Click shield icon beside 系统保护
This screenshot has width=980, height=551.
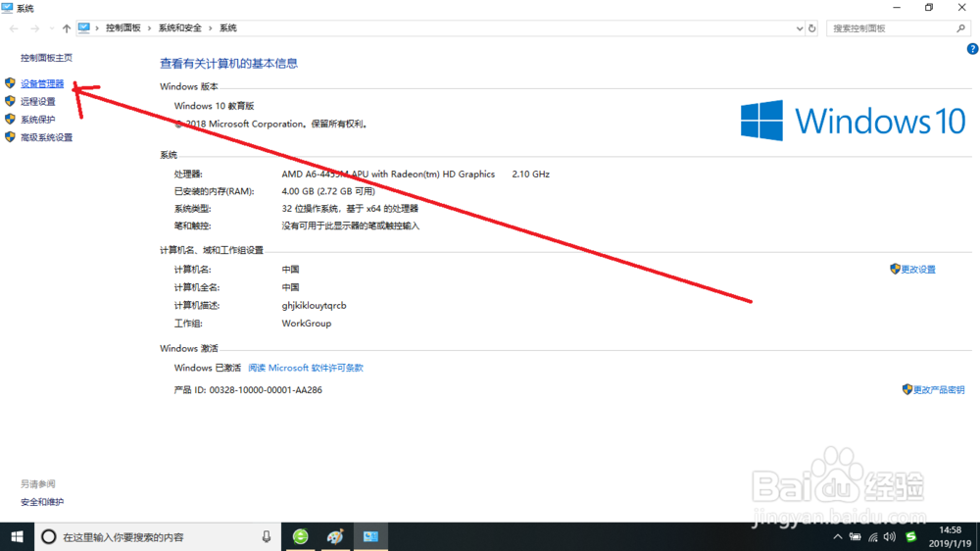click(x=10, y=119)
